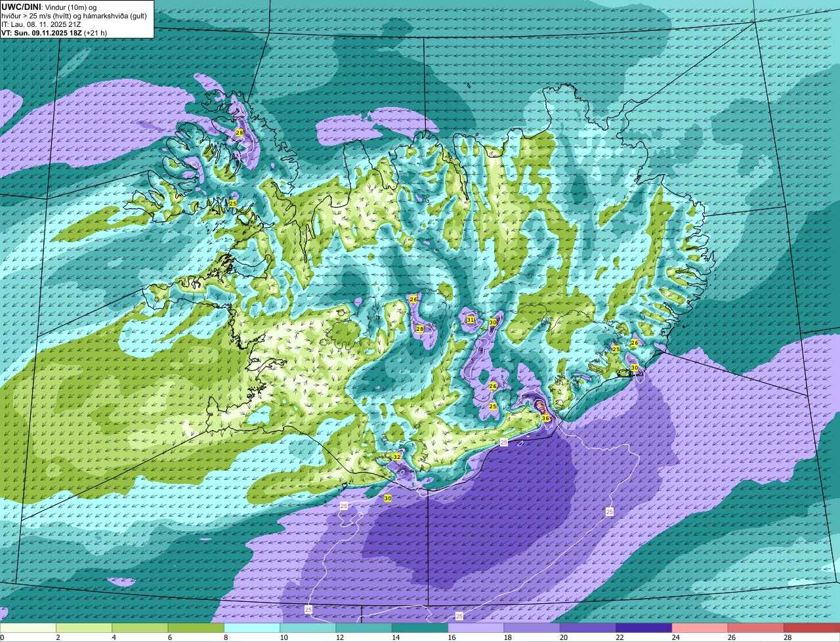Click the 'VT: Sun. 09.11.2025 18Z (+21 h)' line
This screenshot has width=840, height=642.
click(x=54, y=33)
